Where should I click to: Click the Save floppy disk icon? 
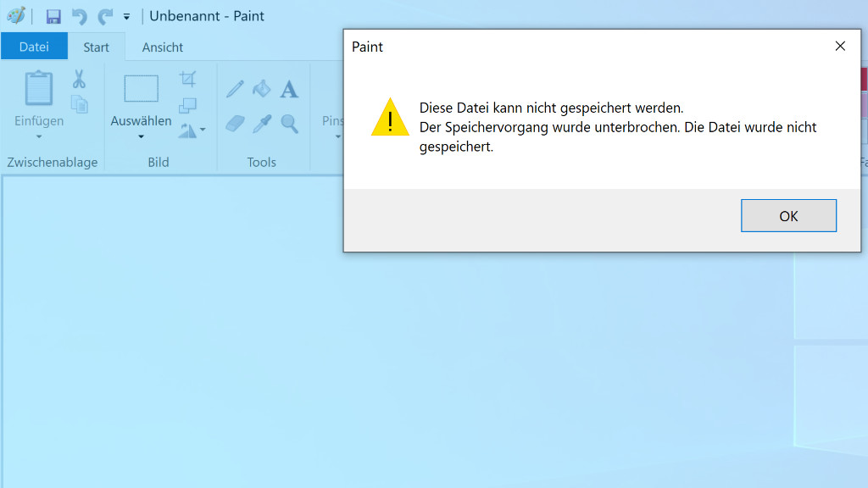point(53,17)
